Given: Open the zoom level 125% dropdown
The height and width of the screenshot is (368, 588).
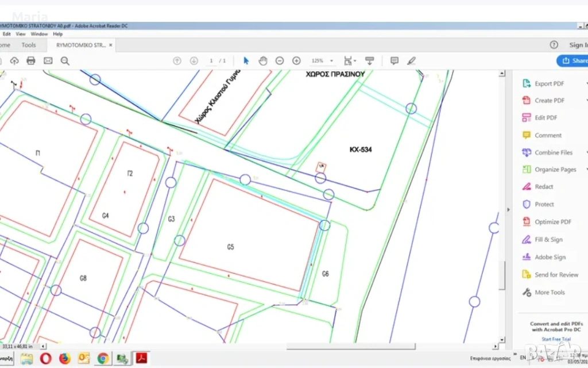Looking at the screenshot, I should (x=322, y=60).
